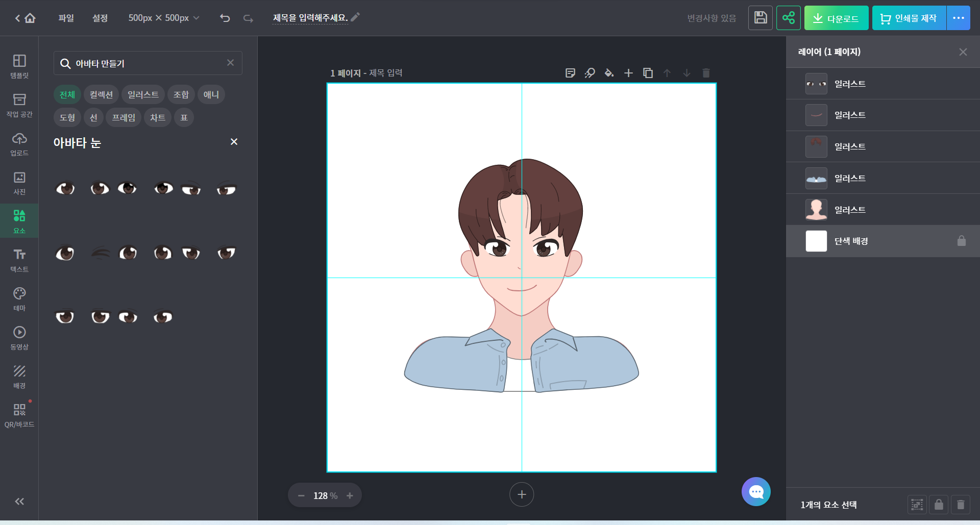Add a page with the circular plus button

pyautogui.click(x=522, y=494)
